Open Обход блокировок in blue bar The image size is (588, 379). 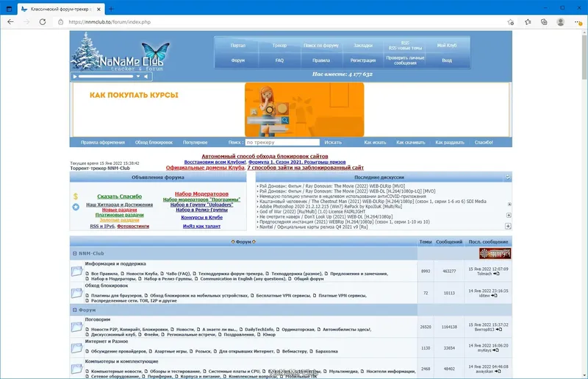click(x=154, y=142)
